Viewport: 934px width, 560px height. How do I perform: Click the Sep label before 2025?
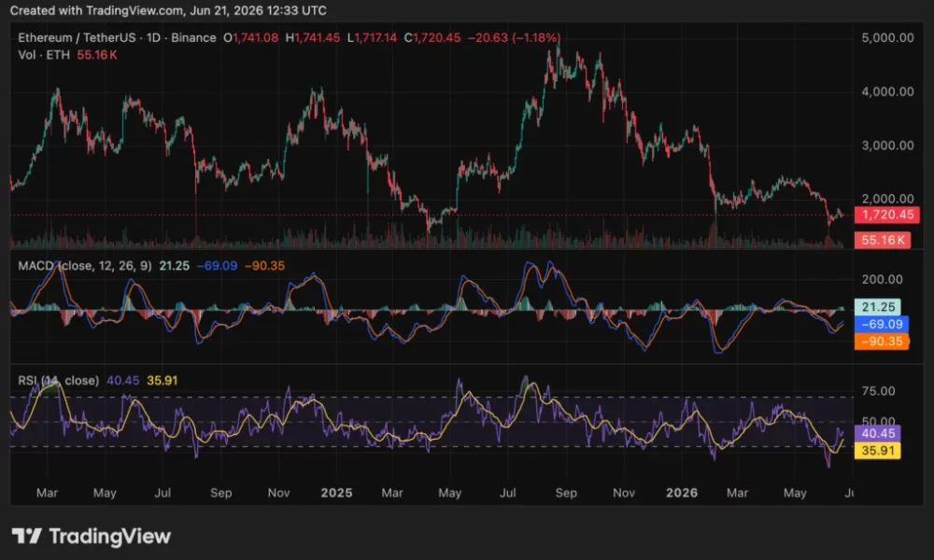(221, 493)
